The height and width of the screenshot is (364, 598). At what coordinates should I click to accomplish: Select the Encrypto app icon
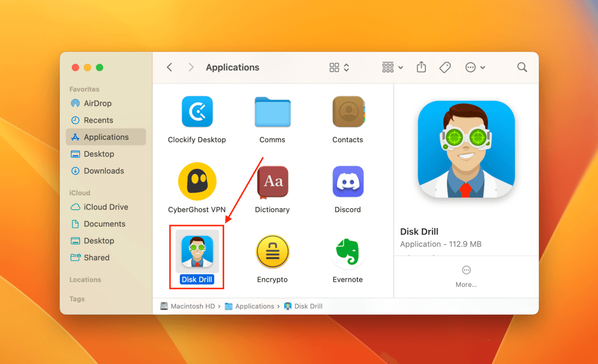coord(272,252)
